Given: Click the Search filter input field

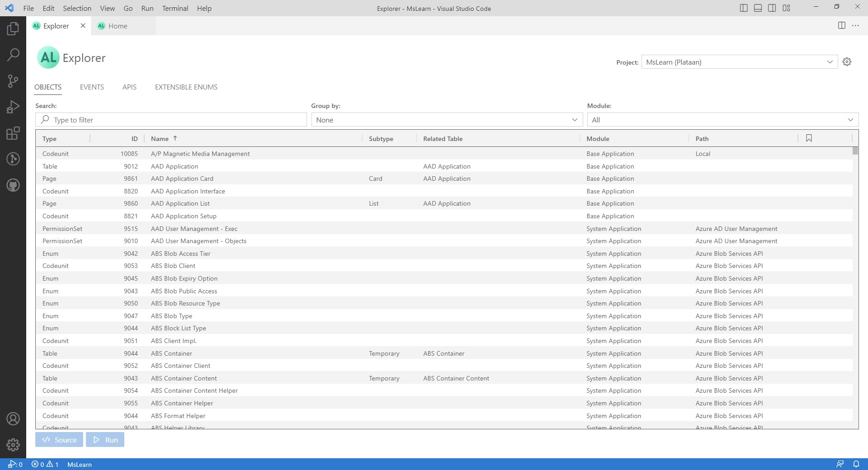Looking at the screenshot, I should (x=171, y=120).
